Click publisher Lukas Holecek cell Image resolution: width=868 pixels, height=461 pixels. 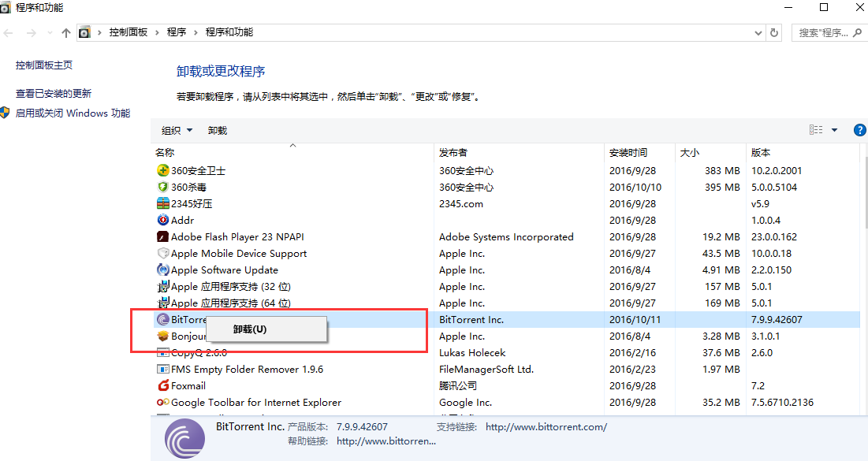click(x=472, y=352)
